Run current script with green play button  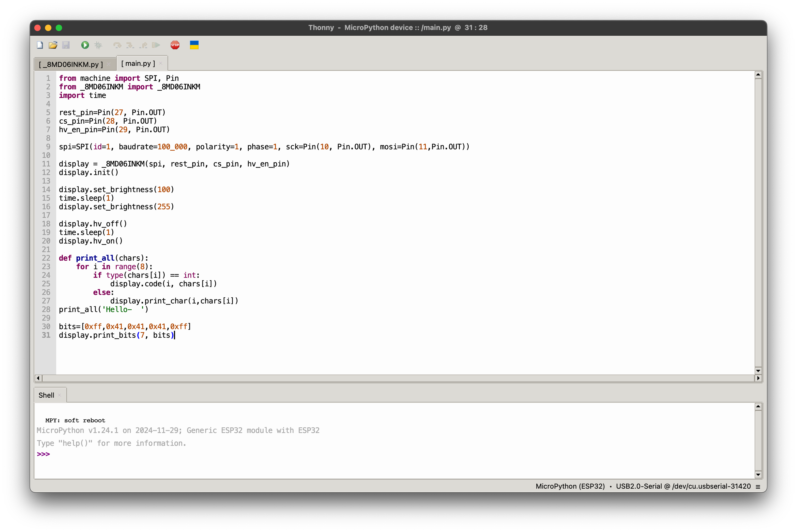coord(85,45)
